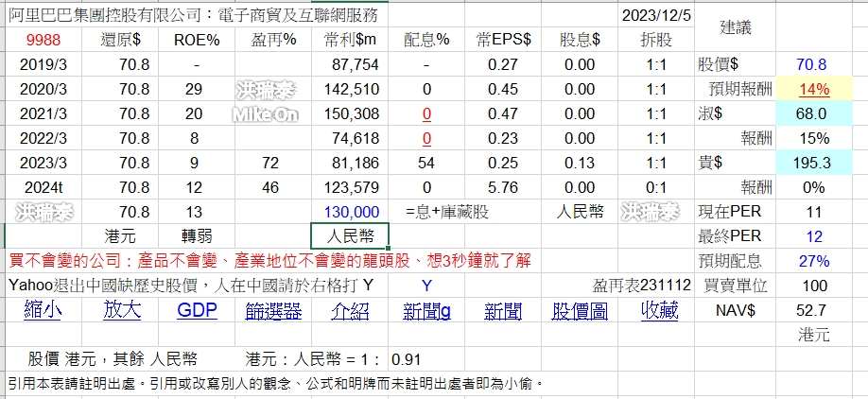Open the 股價圖 link
Image resolution: width=868 pixels, height=399 pixels.
tap(580, 310)
